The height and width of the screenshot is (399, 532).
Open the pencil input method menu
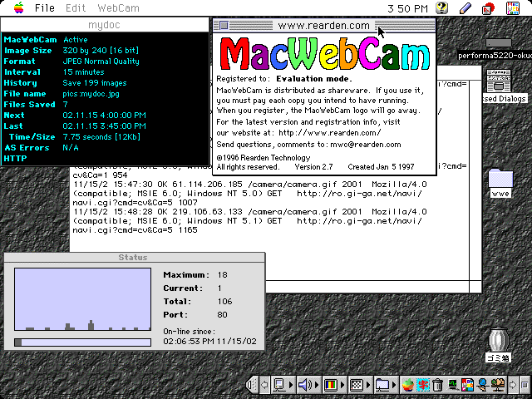[465, 7]
